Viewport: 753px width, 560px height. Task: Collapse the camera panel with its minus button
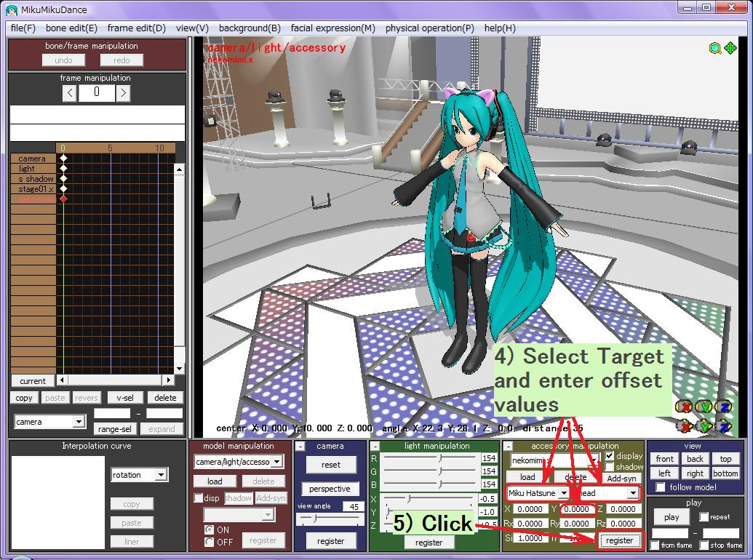point(300,447)
